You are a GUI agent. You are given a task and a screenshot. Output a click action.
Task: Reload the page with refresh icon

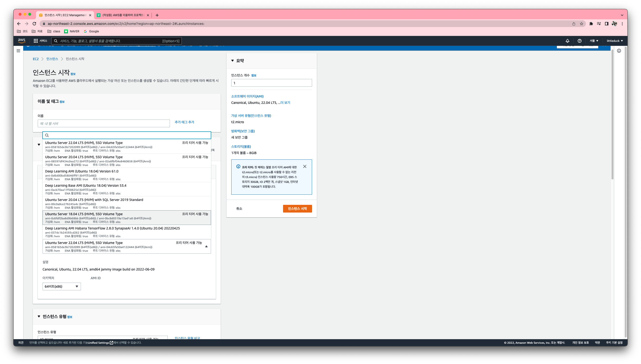pyautogui.click(x=35, y=24)
